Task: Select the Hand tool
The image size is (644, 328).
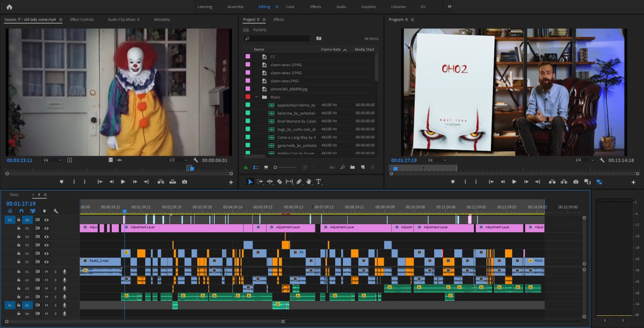Action: tap(309, 181)
